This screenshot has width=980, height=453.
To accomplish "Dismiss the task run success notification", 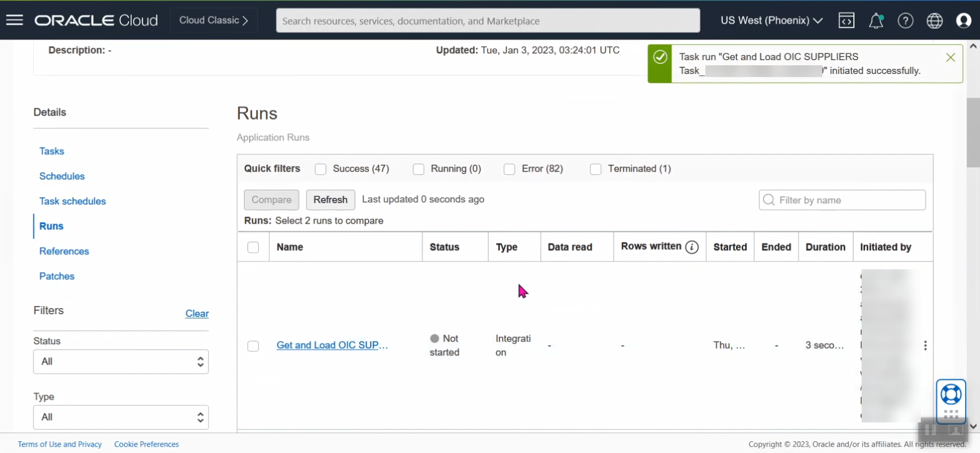I will click(950, 58).
